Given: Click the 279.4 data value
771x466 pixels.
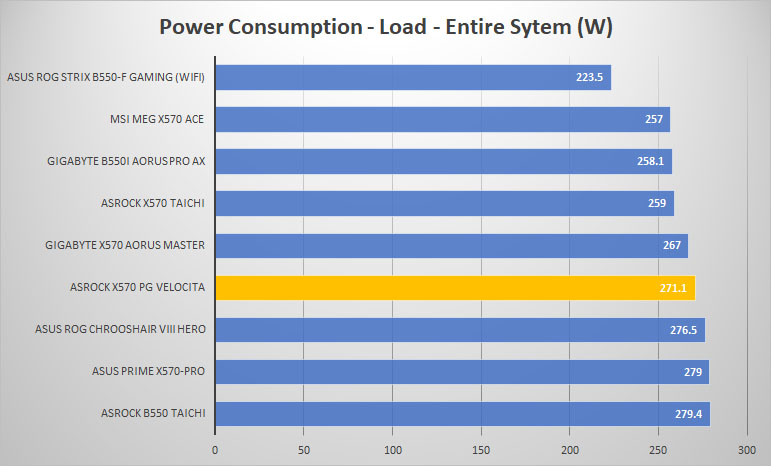Looking at the screenshot, I should (688, 414).
